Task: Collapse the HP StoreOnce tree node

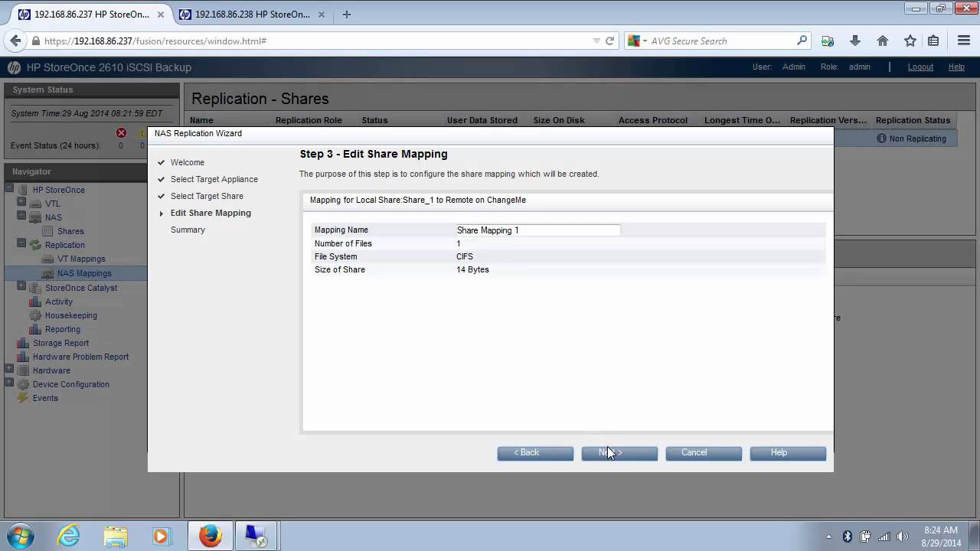Action: 9,188
